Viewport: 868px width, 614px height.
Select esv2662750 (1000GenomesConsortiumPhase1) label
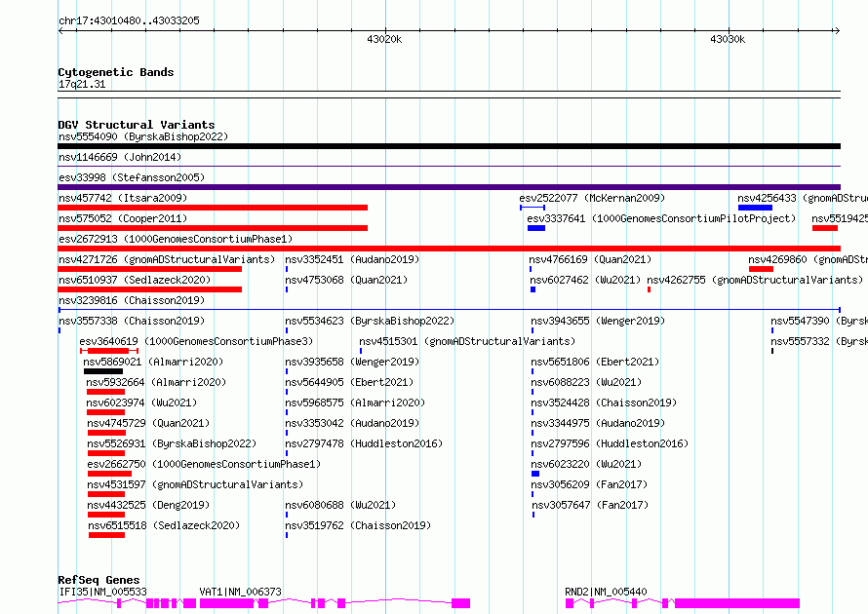(204, 464)
